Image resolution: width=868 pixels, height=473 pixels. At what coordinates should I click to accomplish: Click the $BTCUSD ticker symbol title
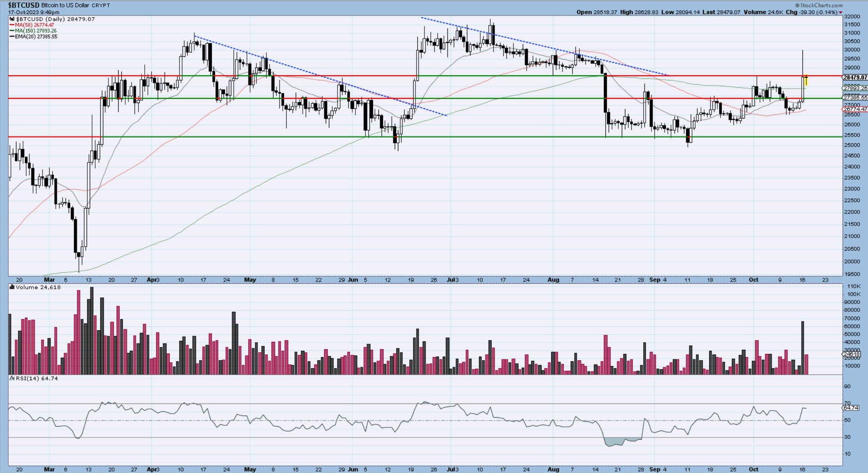[23, 5]
